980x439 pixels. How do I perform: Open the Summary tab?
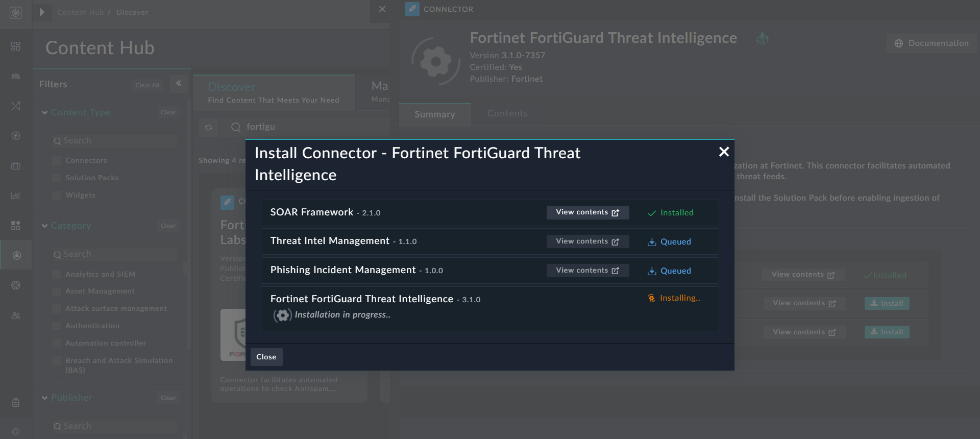click(434, 114)
